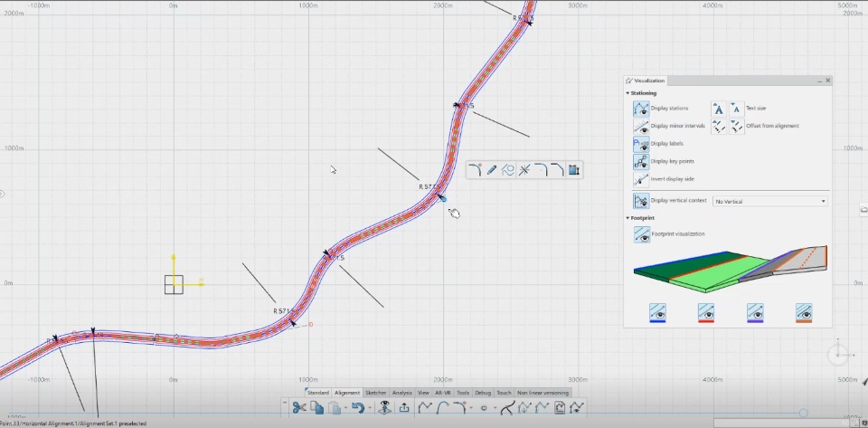This screenshot has width=868, height=428.
Task: Open the No Vertical dropdown
Action: 770,202
